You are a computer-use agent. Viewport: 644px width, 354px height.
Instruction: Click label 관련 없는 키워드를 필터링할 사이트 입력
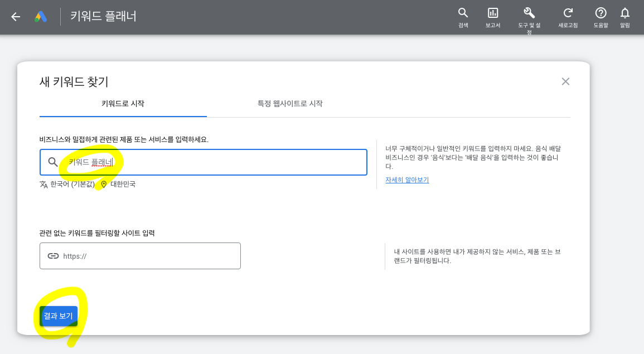97,233
